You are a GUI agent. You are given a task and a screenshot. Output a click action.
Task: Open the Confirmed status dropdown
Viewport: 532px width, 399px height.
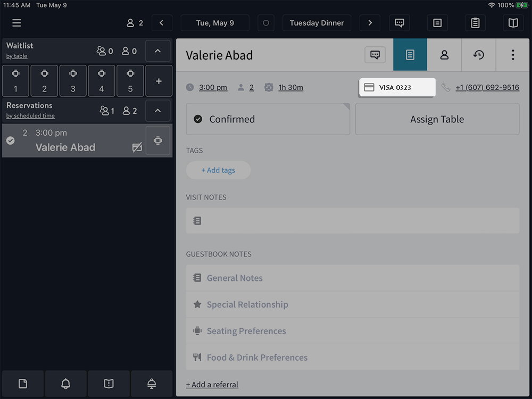(x=268, y=119)
